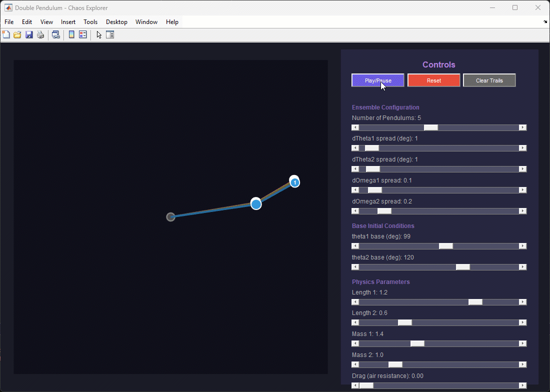Open the Desktop menu

(x=116, y=21)
